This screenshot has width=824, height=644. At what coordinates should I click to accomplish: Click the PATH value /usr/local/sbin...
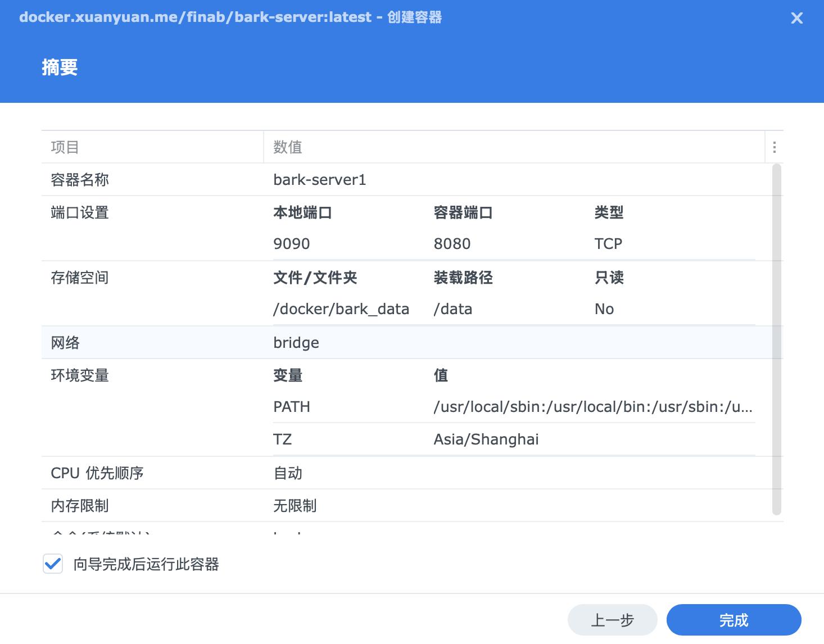tap(593, 407)
